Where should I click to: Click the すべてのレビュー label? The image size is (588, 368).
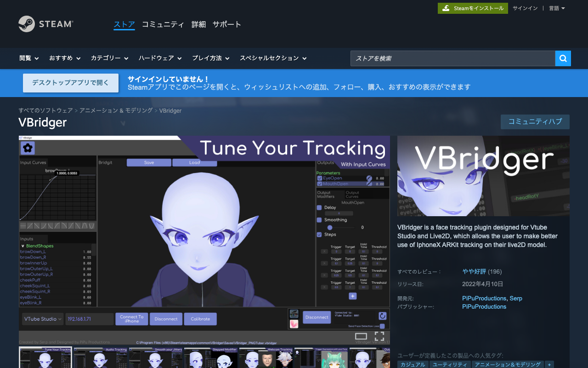point(419,272)
